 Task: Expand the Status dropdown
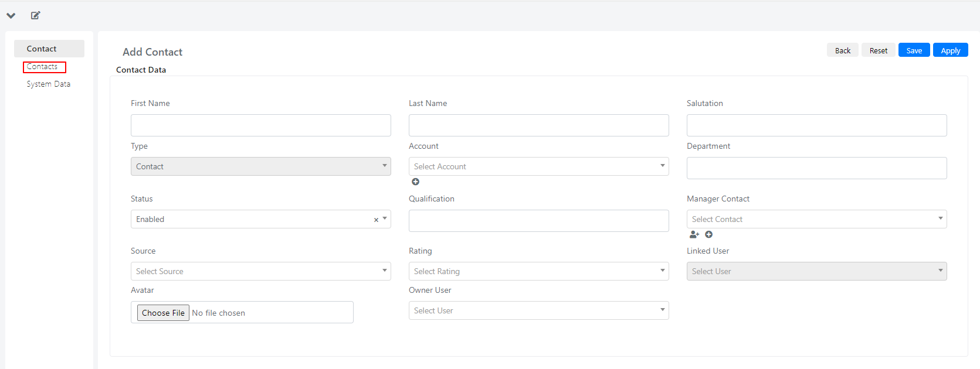coord(261,219)
